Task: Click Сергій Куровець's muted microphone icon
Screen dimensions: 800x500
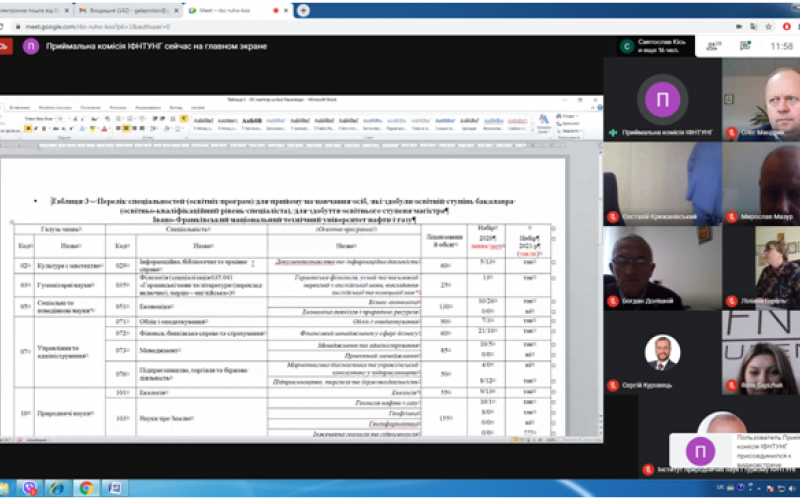Action: [x=613, y=385]
